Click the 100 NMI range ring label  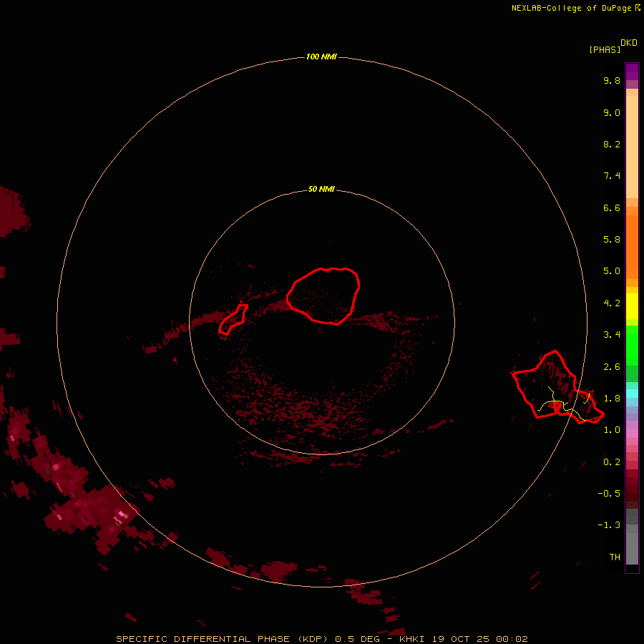pos(321,57)
